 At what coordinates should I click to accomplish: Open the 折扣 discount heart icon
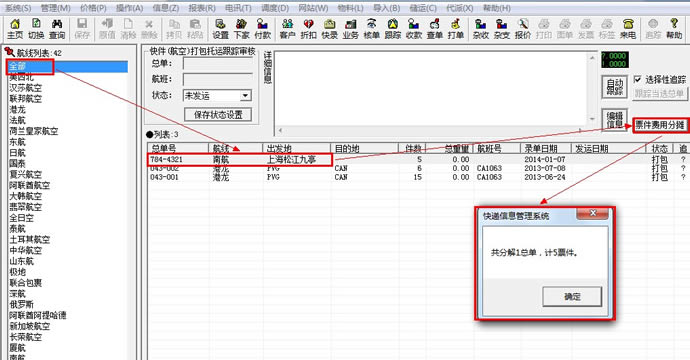point(308,29)
